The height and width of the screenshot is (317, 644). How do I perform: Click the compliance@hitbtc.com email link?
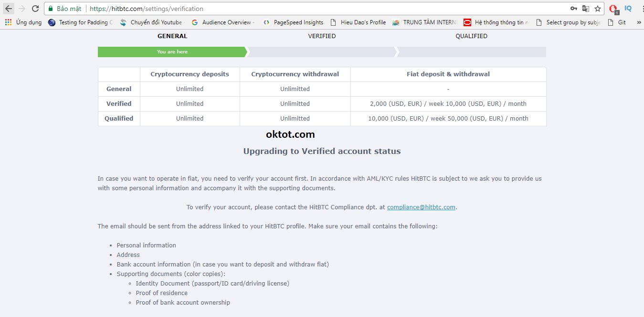click(421, 207)
